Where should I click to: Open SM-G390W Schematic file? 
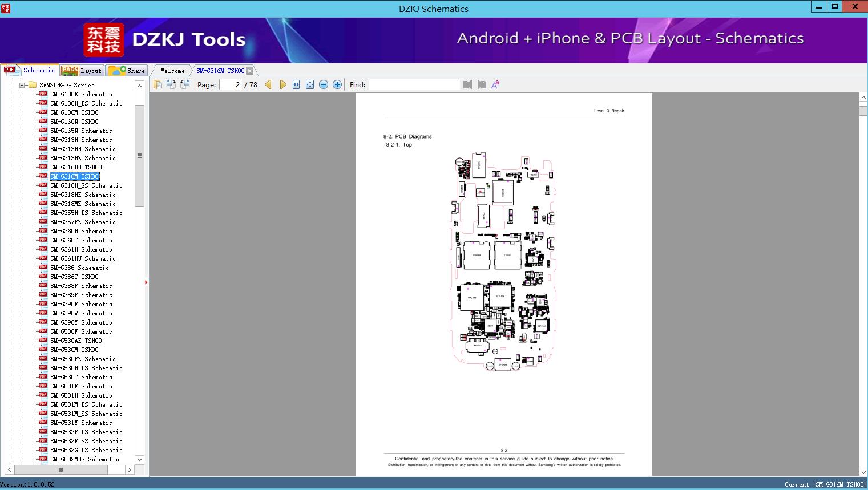click(x=81, y=313)
